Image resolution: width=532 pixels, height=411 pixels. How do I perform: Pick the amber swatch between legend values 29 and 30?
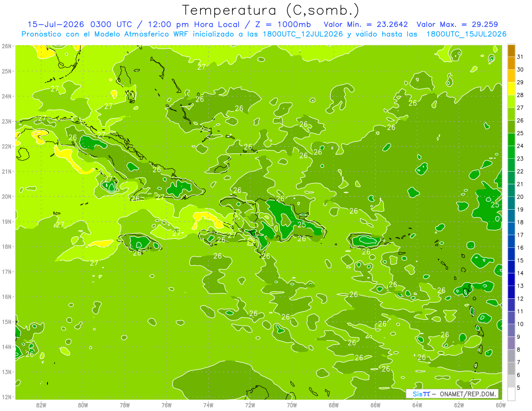[x=511, y=76]
